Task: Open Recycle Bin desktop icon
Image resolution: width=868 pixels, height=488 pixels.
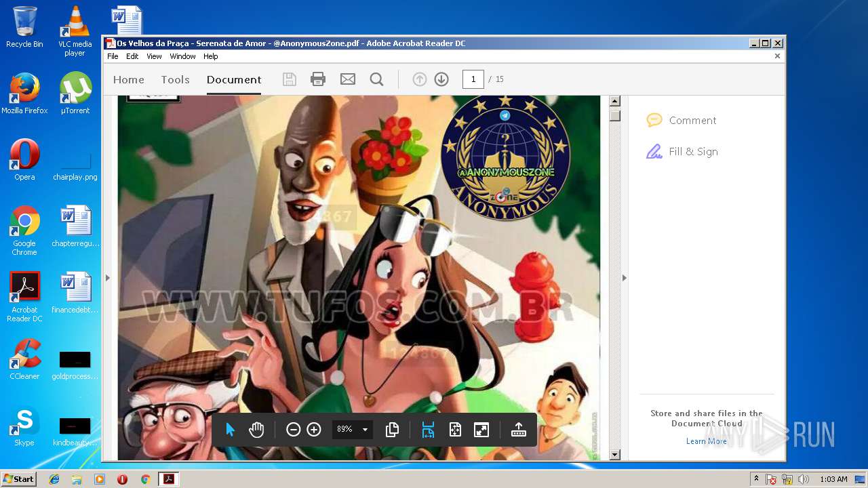Action: tap(24, 27)
